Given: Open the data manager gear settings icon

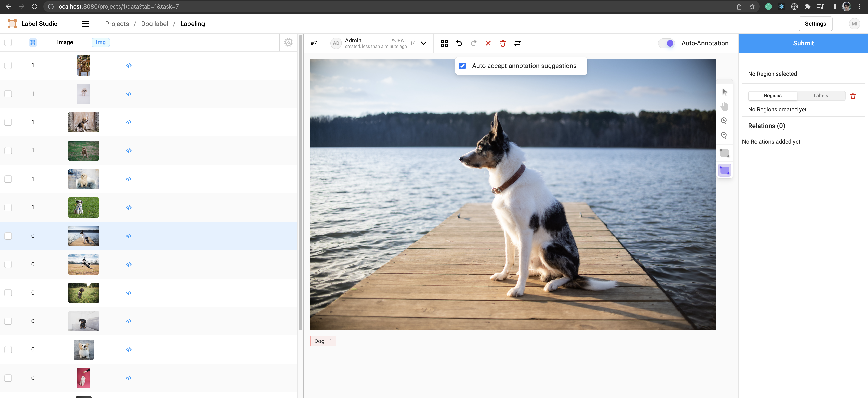Looking at the screenshot, I should (x=288, y=42).
